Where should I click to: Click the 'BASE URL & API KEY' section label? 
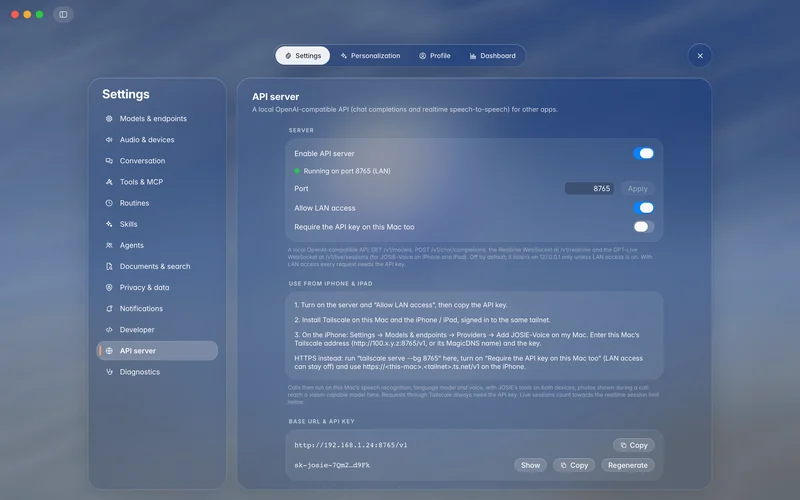coord(321,421)
